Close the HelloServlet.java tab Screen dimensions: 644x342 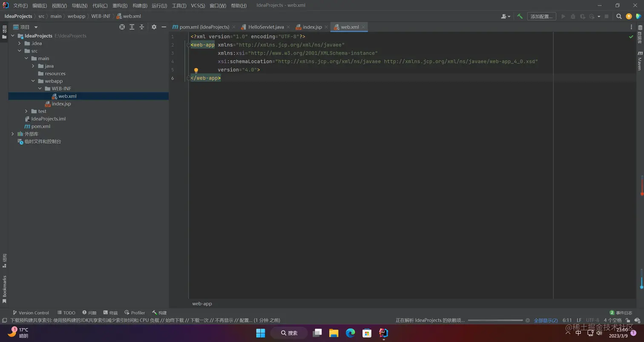(x=288, y=27)
